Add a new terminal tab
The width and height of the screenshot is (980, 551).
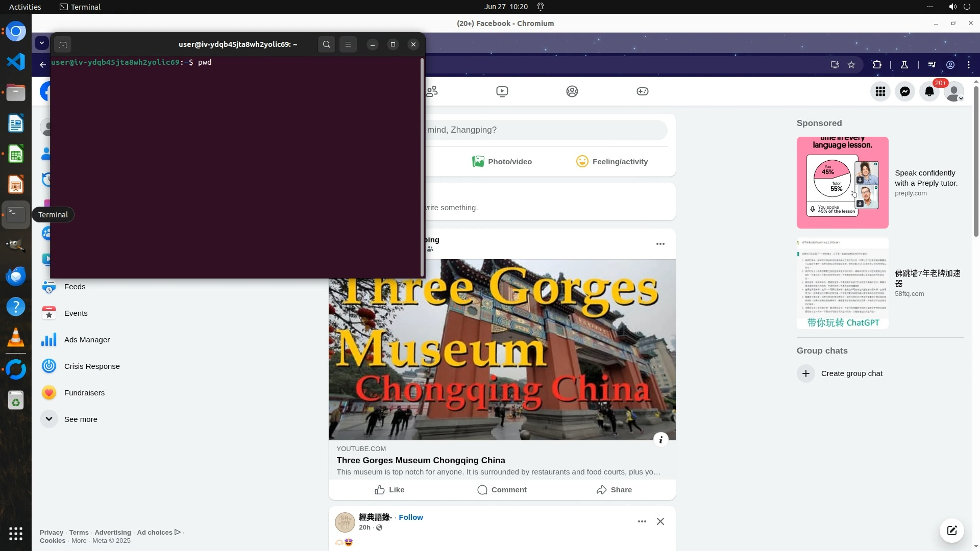point(63,45)
